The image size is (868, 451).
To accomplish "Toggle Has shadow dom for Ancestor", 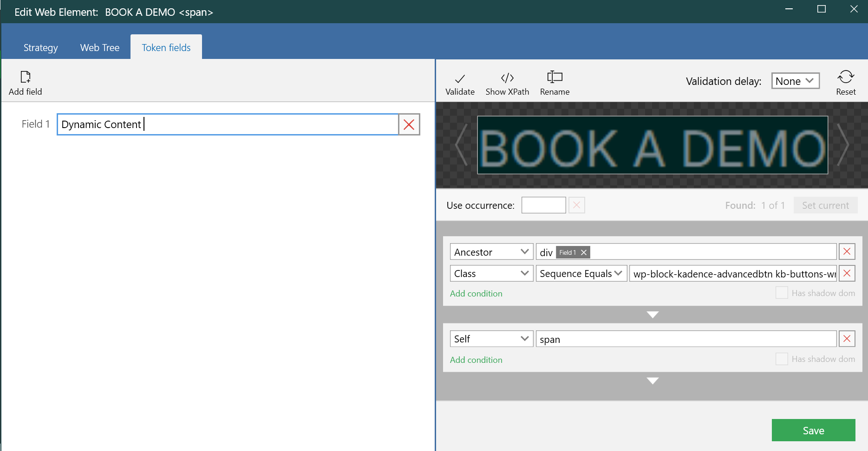I will click(x=782, y=293).
